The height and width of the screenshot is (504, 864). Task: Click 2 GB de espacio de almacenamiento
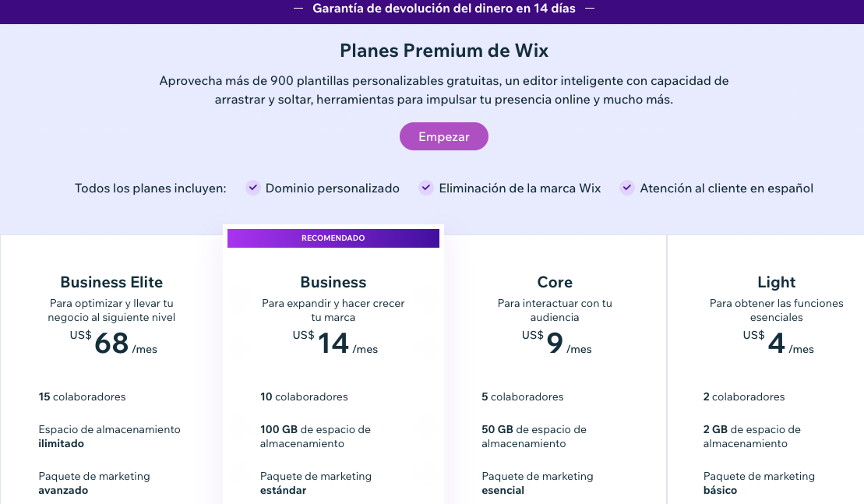[752, 436]
